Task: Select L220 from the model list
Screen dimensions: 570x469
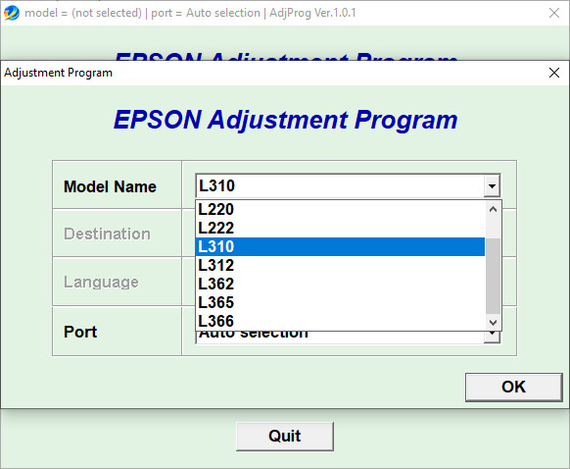Action: pyautogui.click(x=340, y=209)
